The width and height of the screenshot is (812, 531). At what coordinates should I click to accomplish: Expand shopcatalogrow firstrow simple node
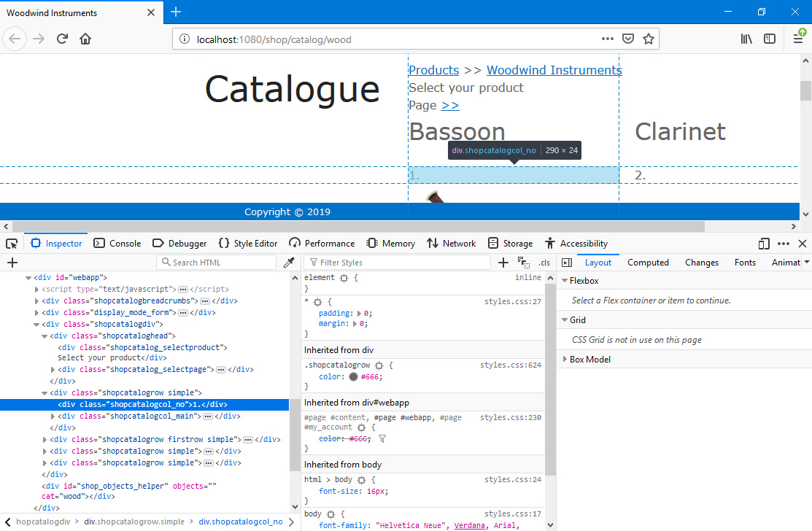pyautogui.click(x=45, y=440)
